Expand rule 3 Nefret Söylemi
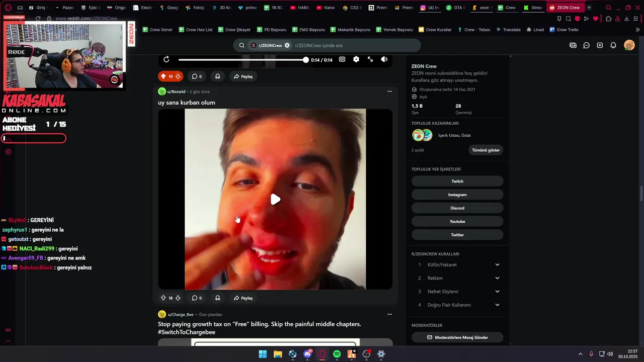The image size is (644, 362). coord(457,292)
